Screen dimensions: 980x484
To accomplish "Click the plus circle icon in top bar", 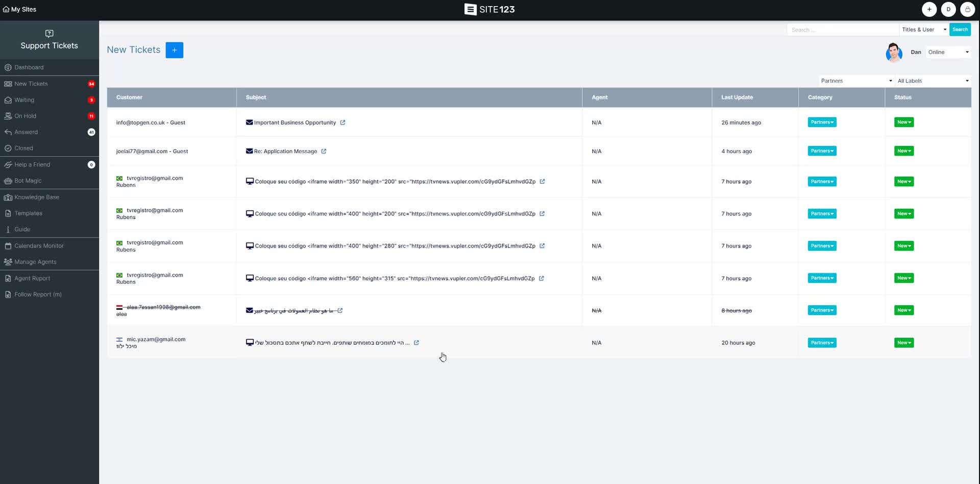I will pos(929,9).
